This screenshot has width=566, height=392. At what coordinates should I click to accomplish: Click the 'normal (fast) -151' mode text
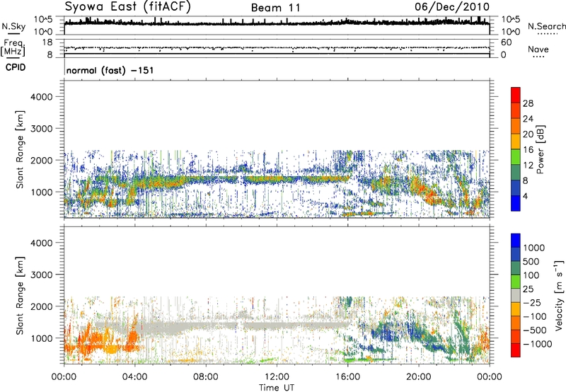tap(110, 70)
